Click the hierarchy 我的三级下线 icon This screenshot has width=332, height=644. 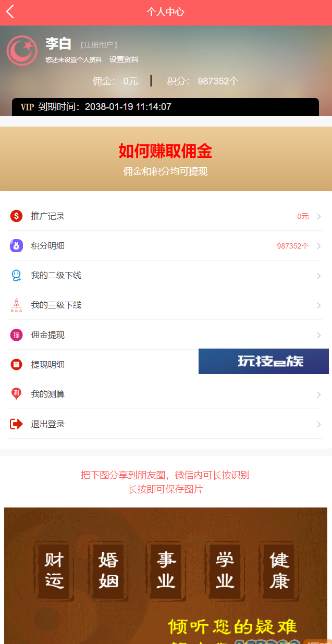16,305
